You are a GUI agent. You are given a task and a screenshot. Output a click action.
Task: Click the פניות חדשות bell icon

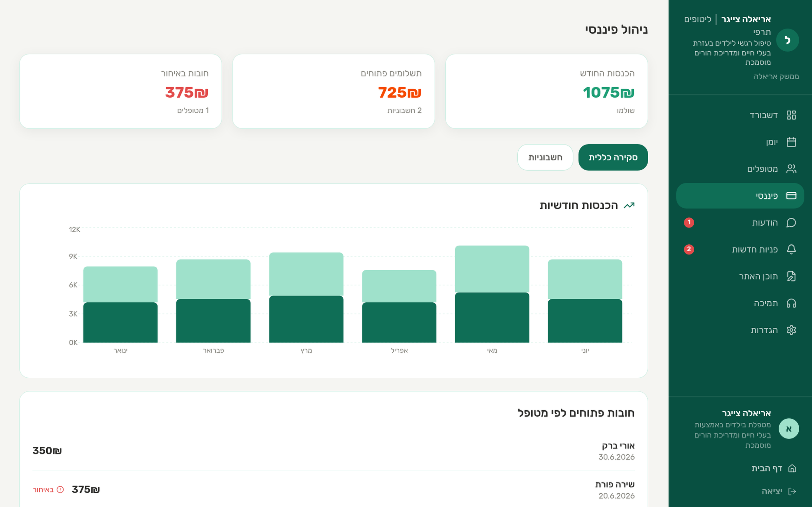(791, 249)
